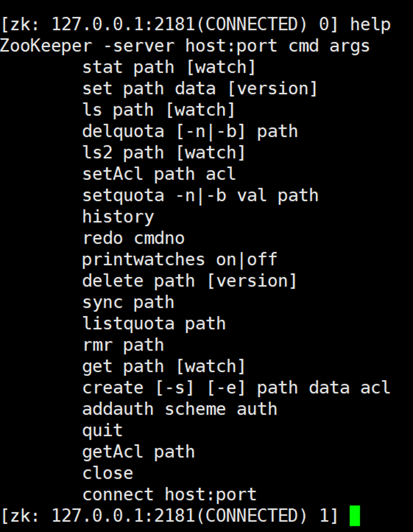The image size is (413, 532).
Task: Select the 'getAcl path' command text
Action: (x=138, y=452)
